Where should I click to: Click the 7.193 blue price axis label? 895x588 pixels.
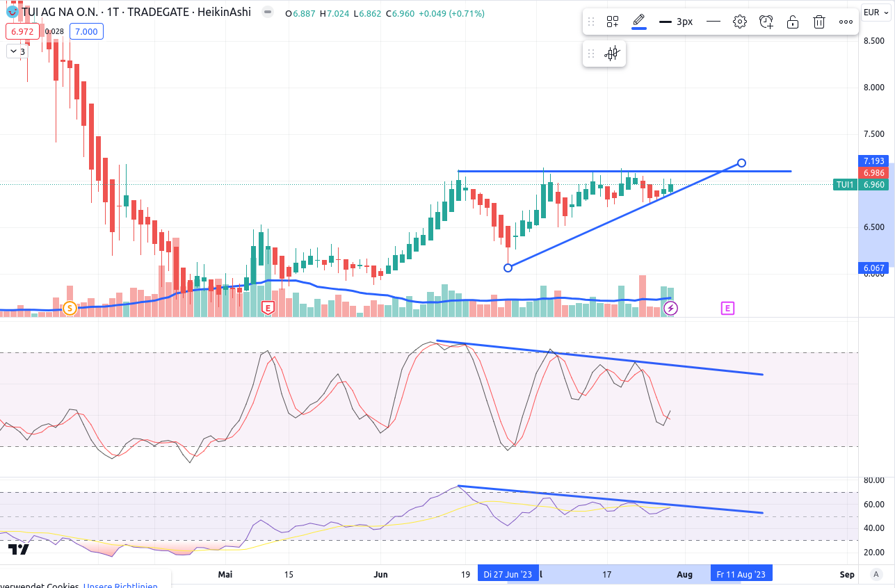(x=874, y=161)
